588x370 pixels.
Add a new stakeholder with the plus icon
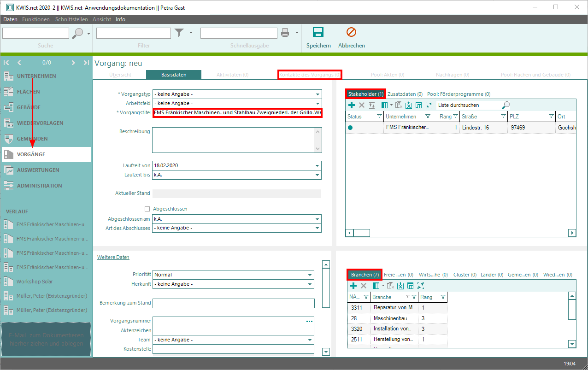pyautogui.click(x=352, y=105)
